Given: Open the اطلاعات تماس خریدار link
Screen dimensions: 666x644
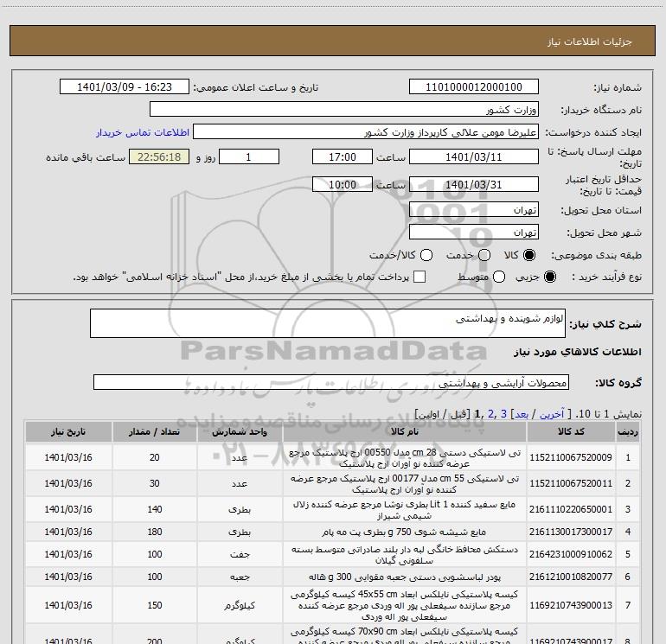Looking at the screenshot, I should [143, 132].
